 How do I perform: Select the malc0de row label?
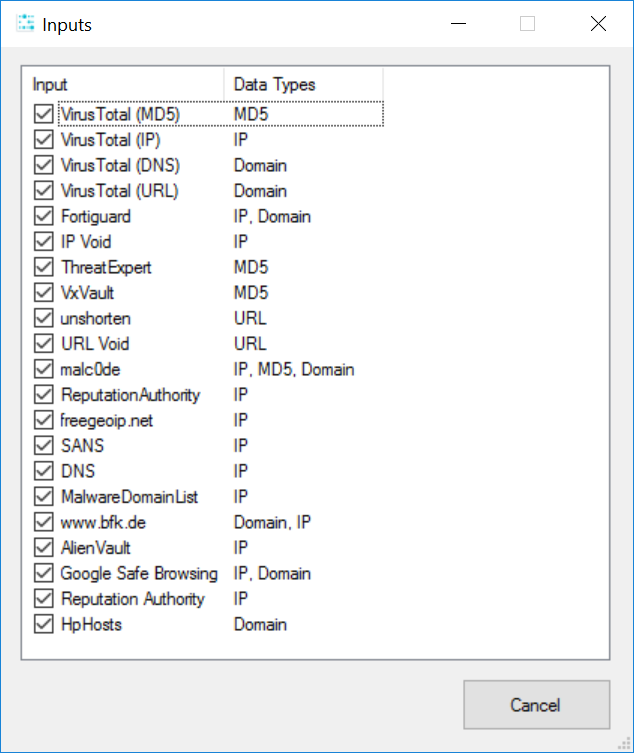[90, 369]
